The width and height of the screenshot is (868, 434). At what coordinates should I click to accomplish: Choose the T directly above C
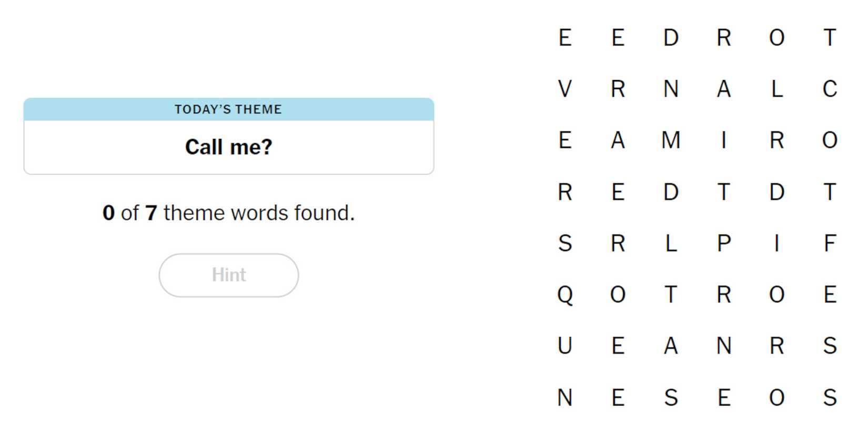click(830, 38)
